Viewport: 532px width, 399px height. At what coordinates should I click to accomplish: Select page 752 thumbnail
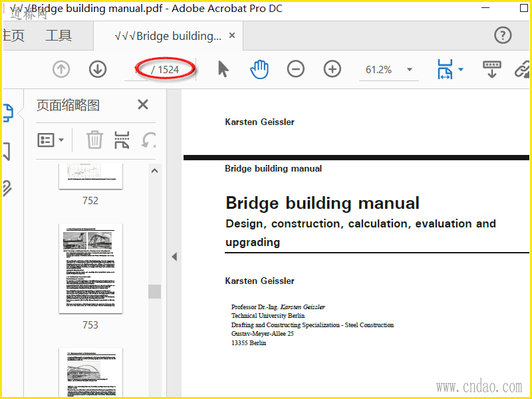click(x=90, y=176)
